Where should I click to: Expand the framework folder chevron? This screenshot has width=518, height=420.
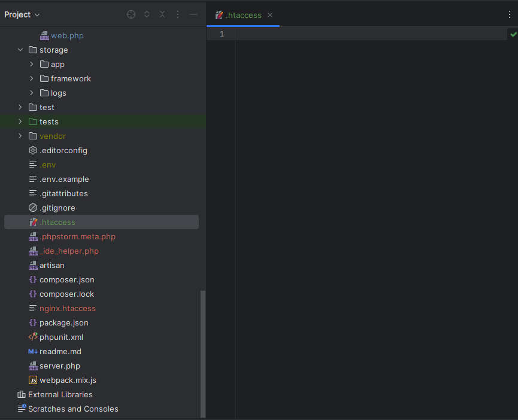pyautogui.click(x=32, y=78)
